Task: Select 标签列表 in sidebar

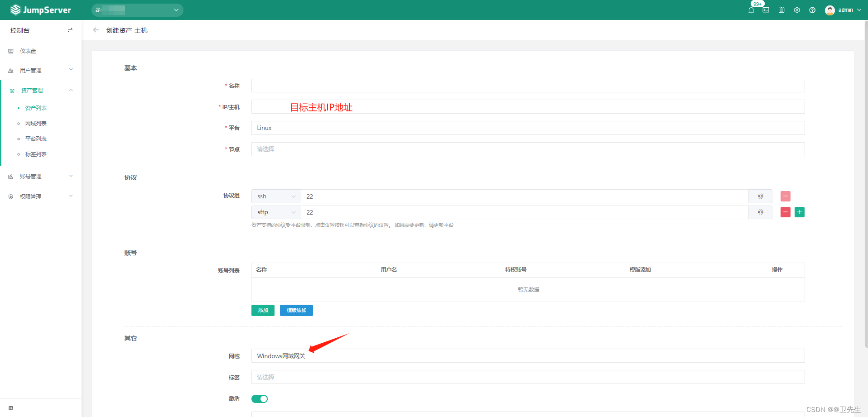Action: tap(36, 154)
